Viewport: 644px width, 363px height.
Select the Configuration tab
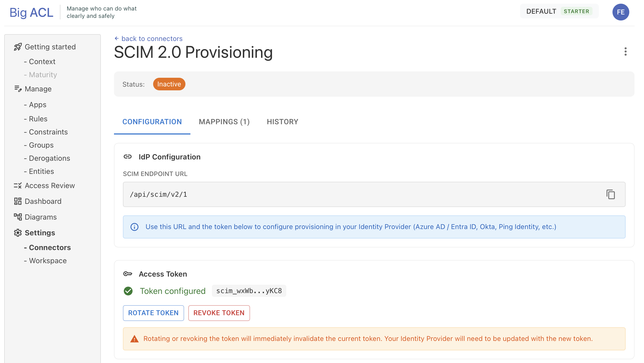tap(152, 122)
